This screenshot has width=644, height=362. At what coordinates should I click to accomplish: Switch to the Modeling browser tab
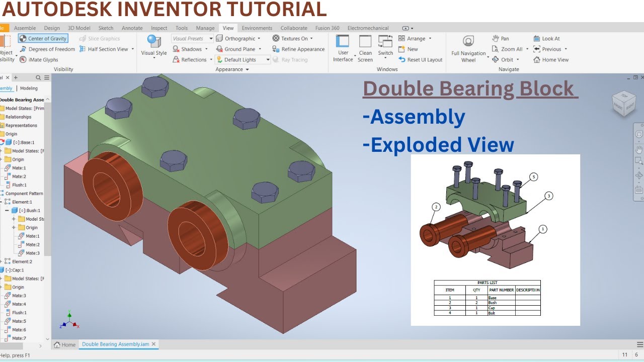29,88
